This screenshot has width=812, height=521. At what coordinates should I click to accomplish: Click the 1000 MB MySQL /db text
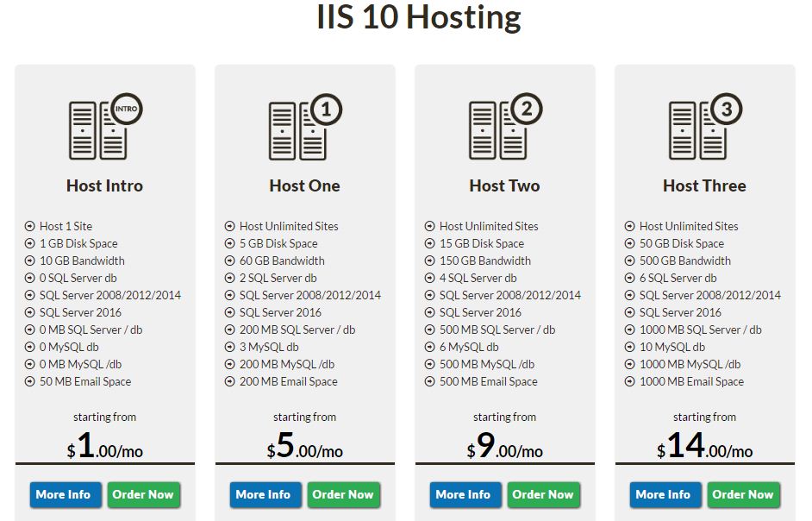pos(690,364)
